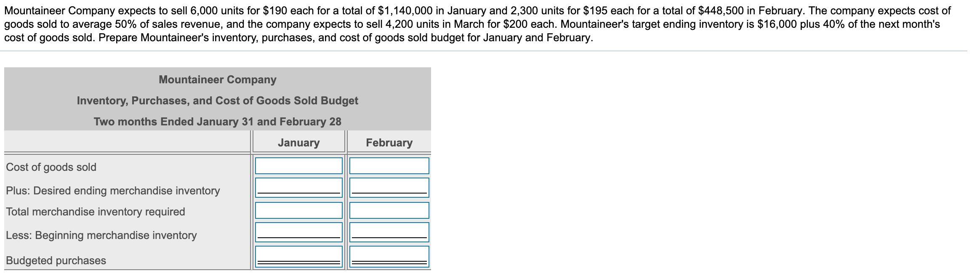Click the "Cost of goods sold" row label
Viewport: 980px width, 276px height.
click(51, 167)
